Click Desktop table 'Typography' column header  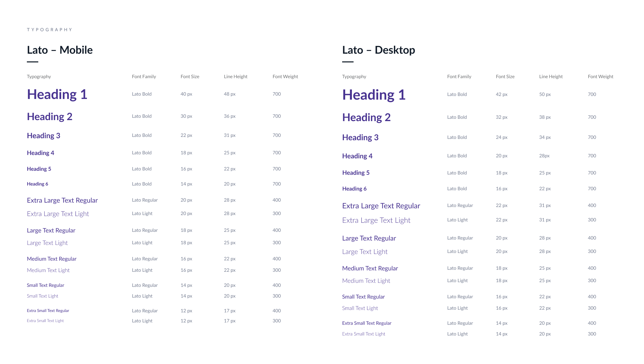(x=354, y=77)
